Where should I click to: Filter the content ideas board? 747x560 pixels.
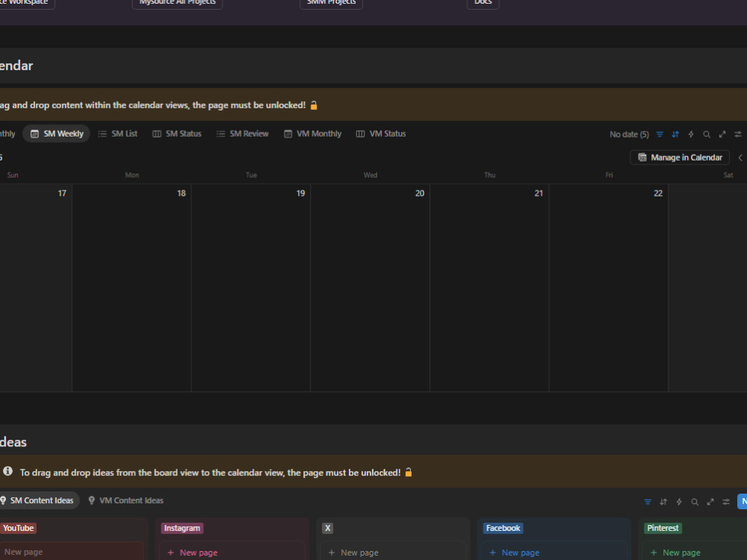(x=648, y=502)
